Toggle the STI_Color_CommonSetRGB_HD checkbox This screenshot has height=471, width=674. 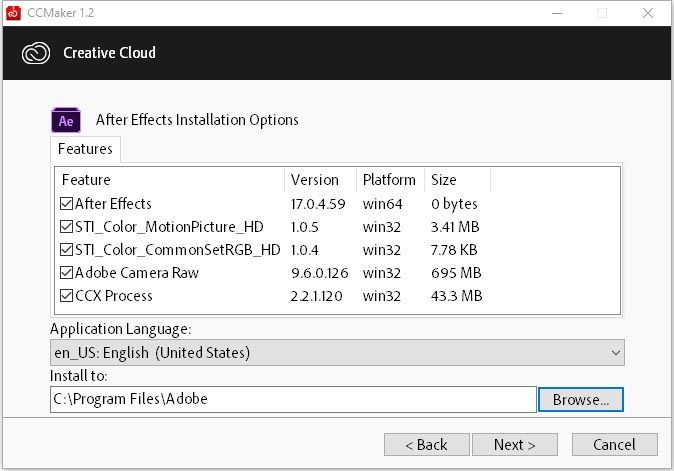tap(67, 251)
